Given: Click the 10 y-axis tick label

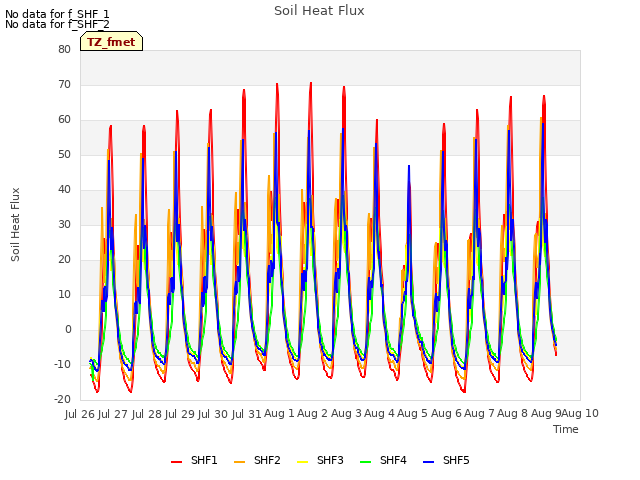Looking at the screenshot, I should click(x=64, y=295).
